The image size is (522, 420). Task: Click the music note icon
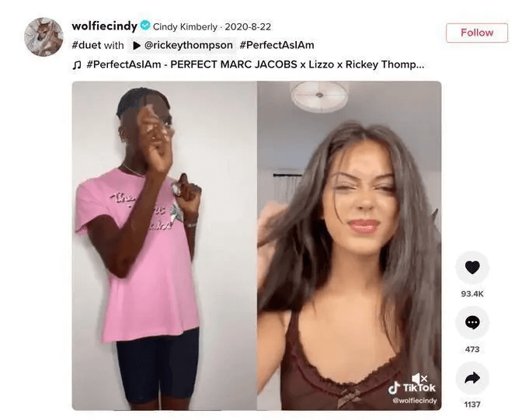[77, 64]
